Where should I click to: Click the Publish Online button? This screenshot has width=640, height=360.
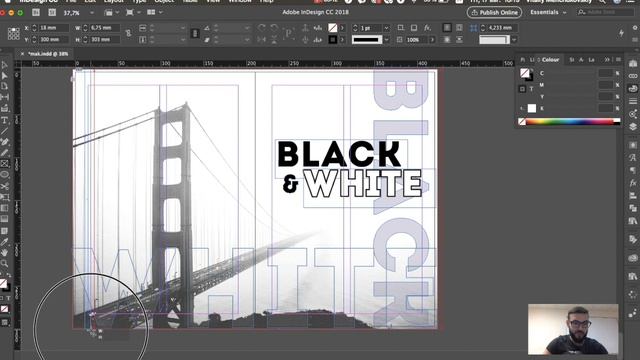click(x=494, y=13)
